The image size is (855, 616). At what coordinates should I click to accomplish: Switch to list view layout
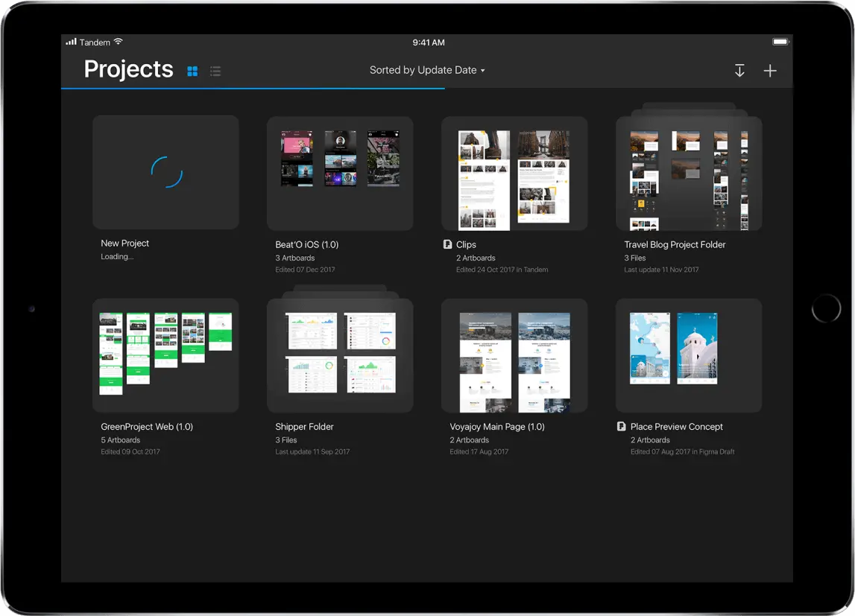(x=215, y=72)
